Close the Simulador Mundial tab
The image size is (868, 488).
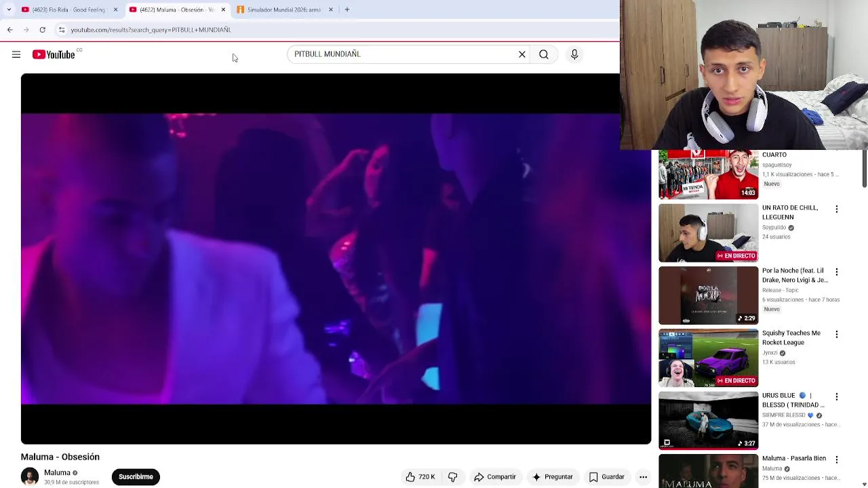click(331, 9)
